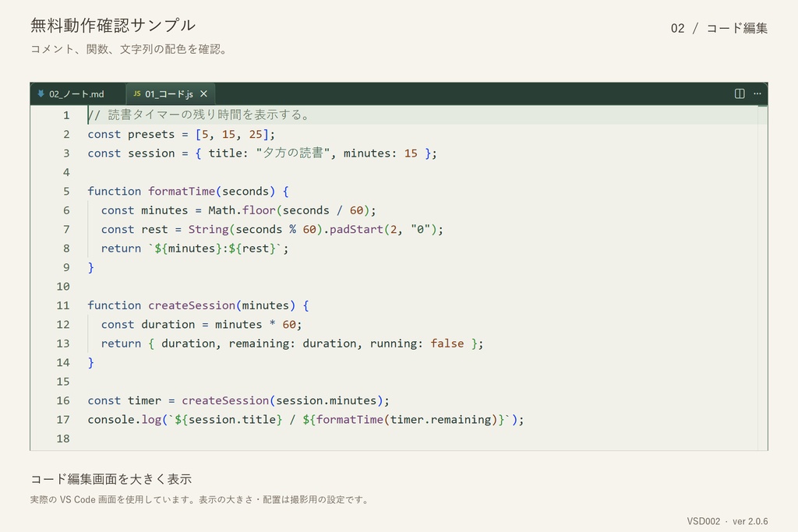Select the 01_コード.js tab

click(x=170, y=94)
